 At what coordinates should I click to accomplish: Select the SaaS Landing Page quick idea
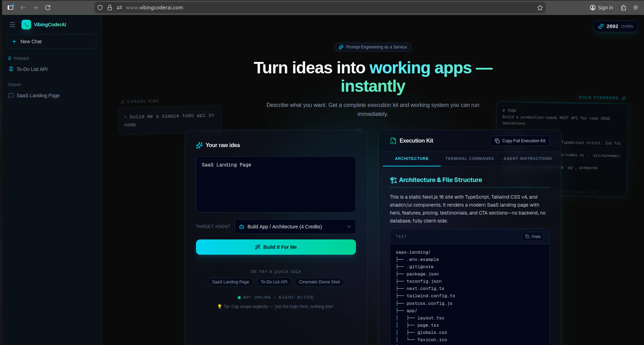[231, 282]
